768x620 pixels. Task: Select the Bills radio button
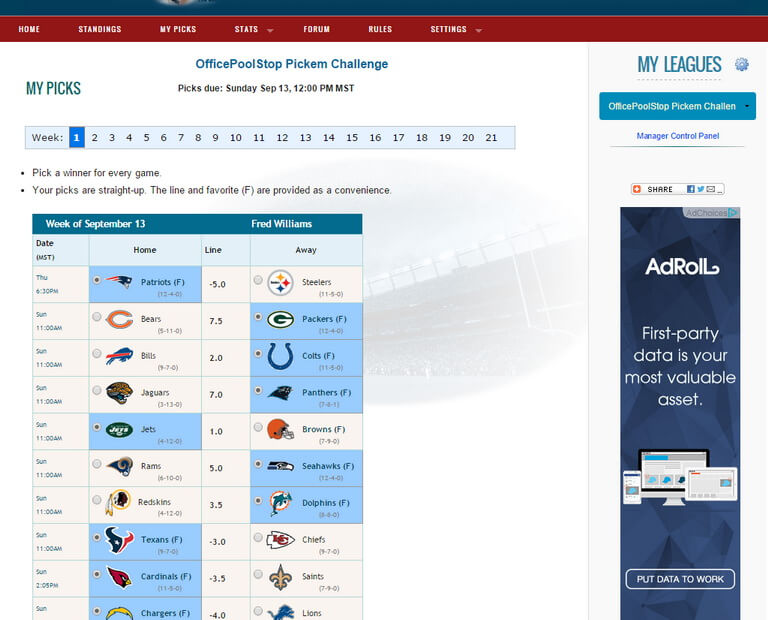pos(97,354)
